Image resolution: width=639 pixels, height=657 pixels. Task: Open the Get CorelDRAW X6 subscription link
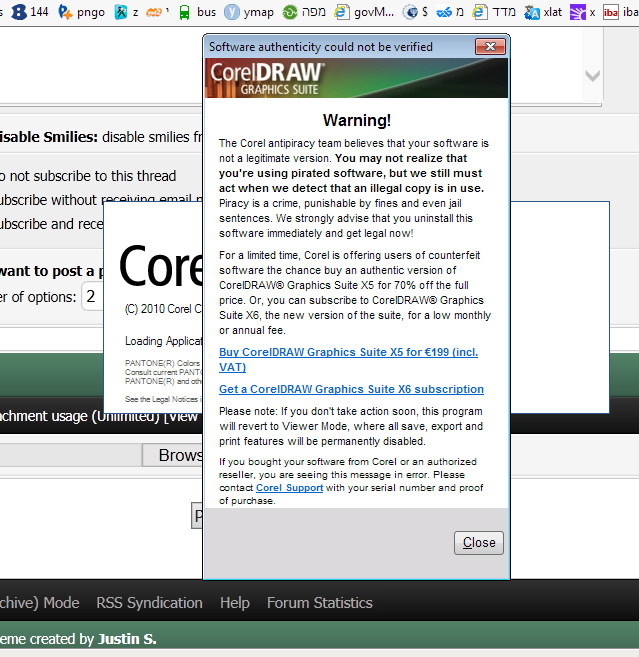pos(351,389)
